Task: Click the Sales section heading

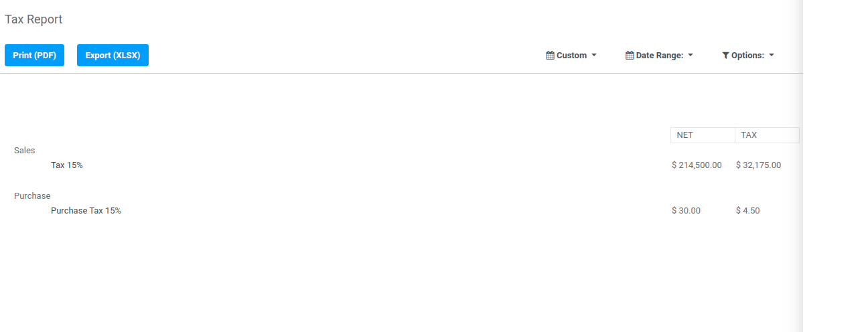Action: pyautogui.click(x=25, y=151)
